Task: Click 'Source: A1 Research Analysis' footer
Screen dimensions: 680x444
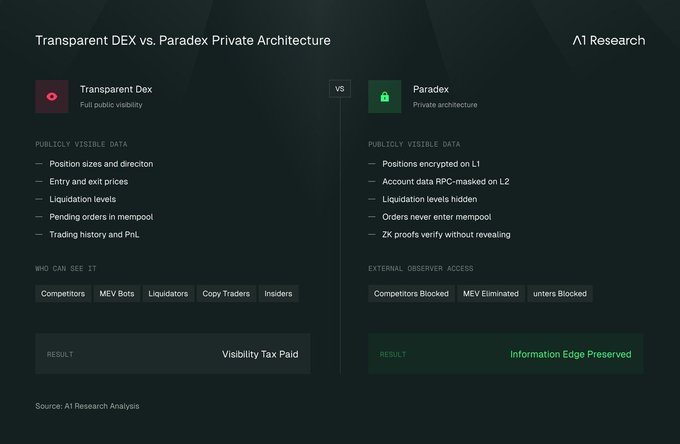Action: [x=87, y=406]
